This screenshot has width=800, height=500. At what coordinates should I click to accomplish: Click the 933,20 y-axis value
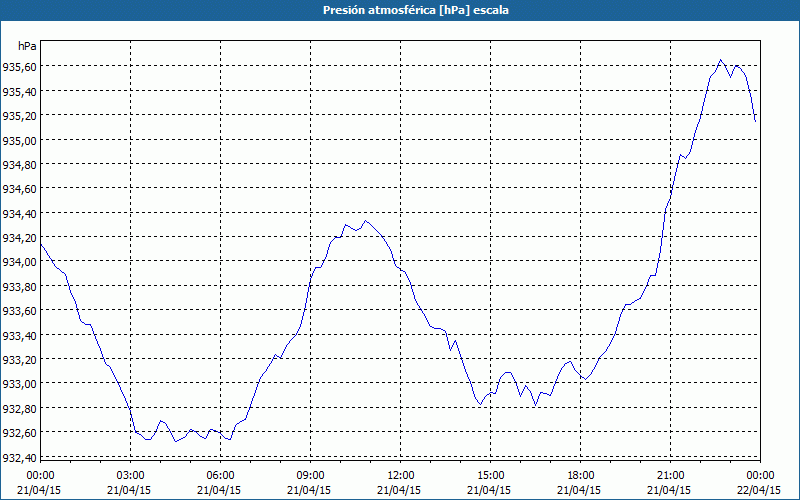point(19,360)
